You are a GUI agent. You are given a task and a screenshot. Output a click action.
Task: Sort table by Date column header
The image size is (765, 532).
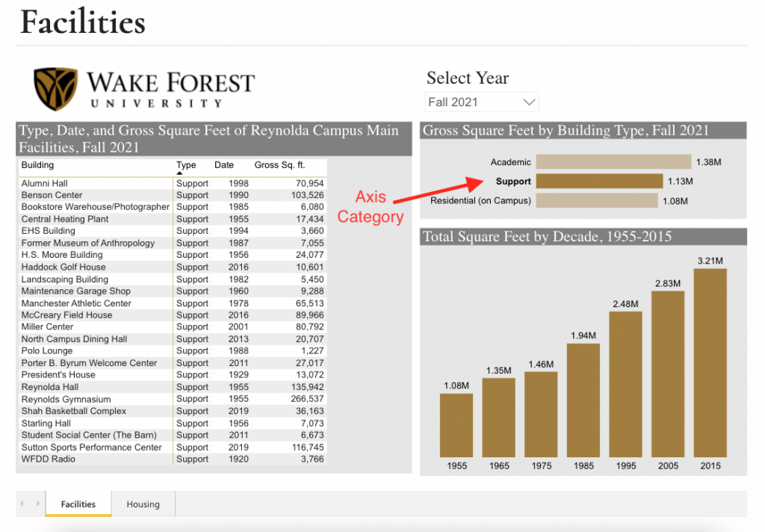(x=224, y=165)
